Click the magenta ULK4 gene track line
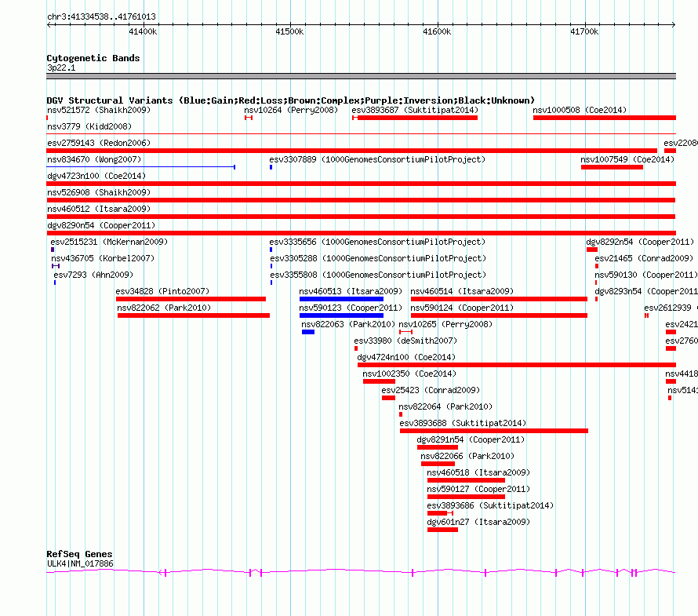This screenshot has height=616, width=698. [361, 572]
